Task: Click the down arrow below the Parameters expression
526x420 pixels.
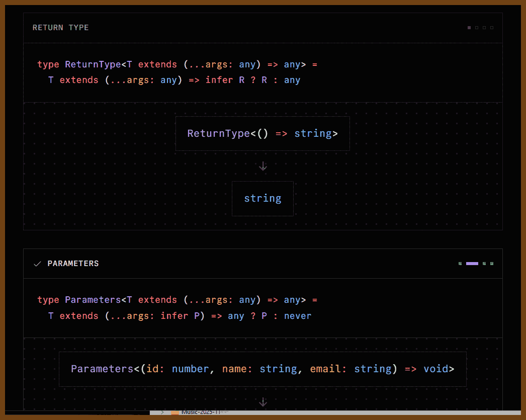Action: (x=262, y=402)
